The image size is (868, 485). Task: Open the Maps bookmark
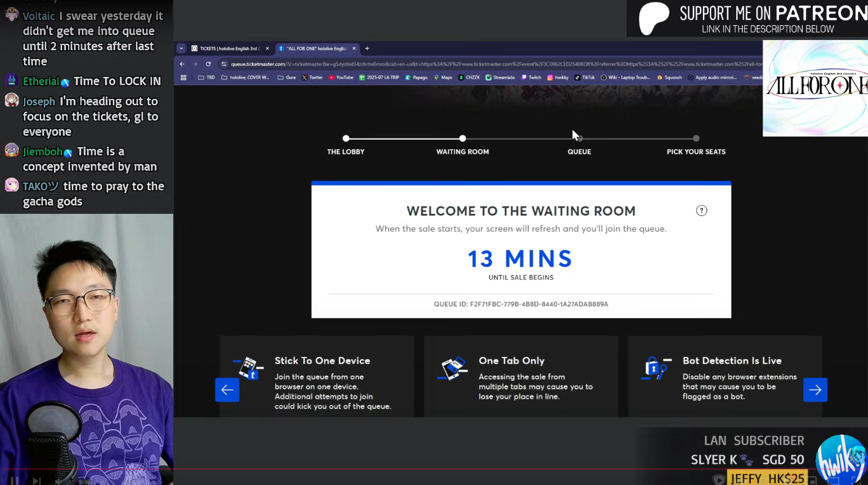(x=443, y=77)
